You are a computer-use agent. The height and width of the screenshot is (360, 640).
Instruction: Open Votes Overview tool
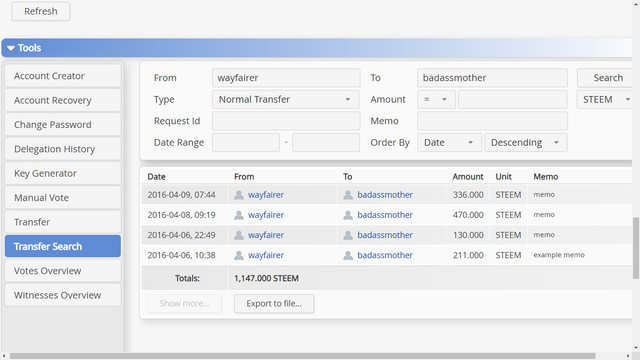click(63, 271)
